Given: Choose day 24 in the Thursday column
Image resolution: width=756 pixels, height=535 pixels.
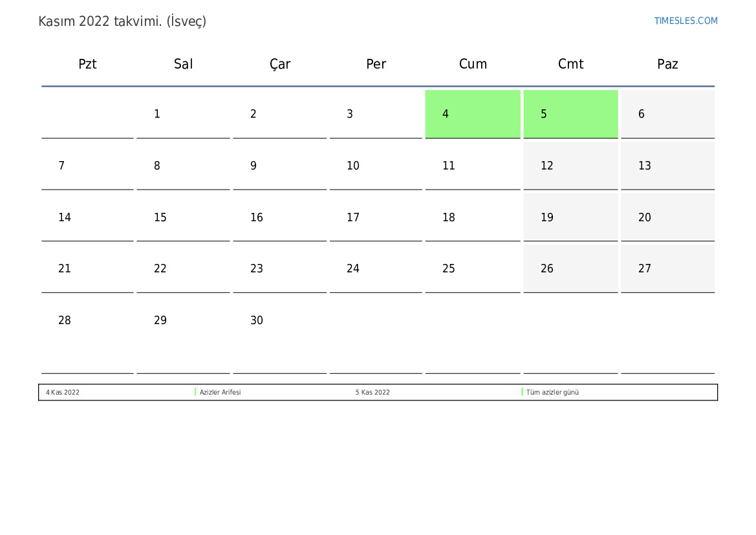Looking at the screenshot, I should click(x=353, y=268).
